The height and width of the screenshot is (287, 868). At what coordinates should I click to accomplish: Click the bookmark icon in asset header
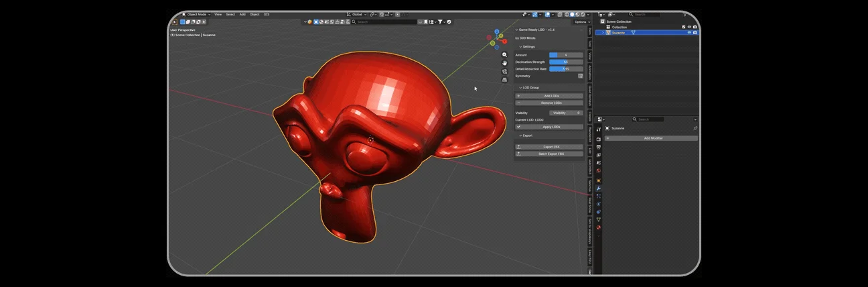point(425,21)
